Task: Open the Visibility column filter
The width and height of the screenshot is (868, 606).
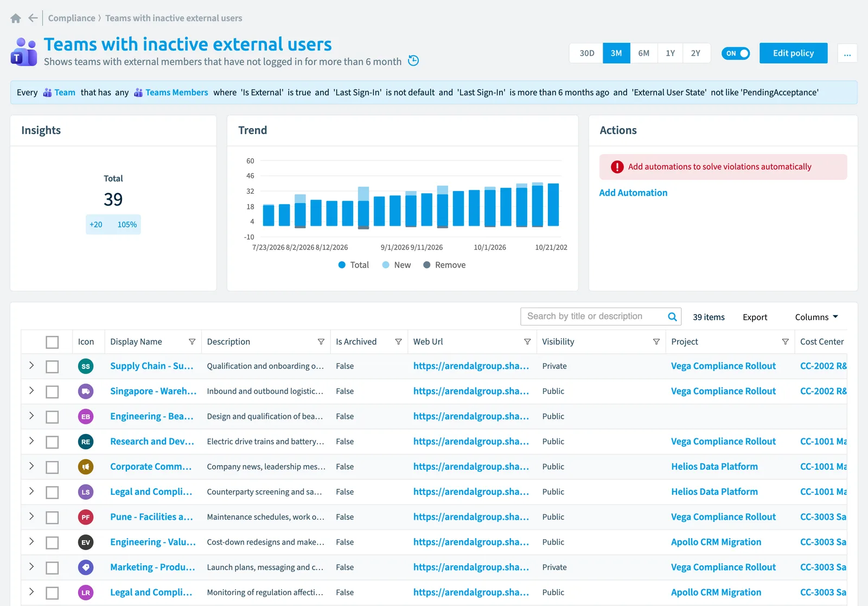Action: click(x=656, y=342)
